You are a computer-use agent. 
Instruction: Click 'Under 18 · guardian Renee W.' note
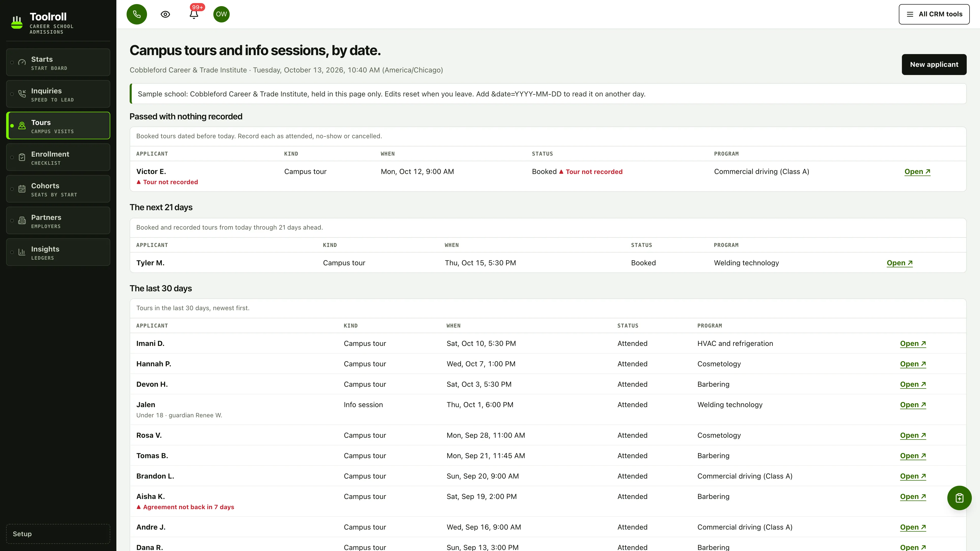[179, 415]
